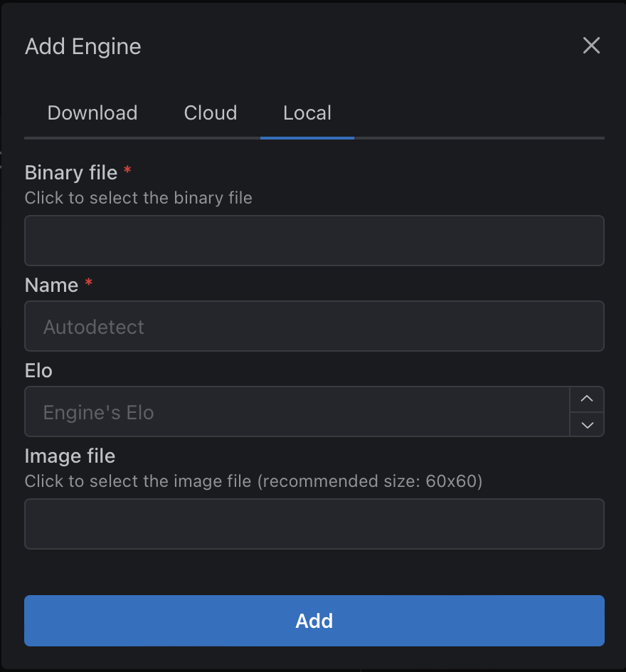Click the Elo decrement arrow
Image resolution: width=626 pixels, height=672 pixels.
click(587, 425)
